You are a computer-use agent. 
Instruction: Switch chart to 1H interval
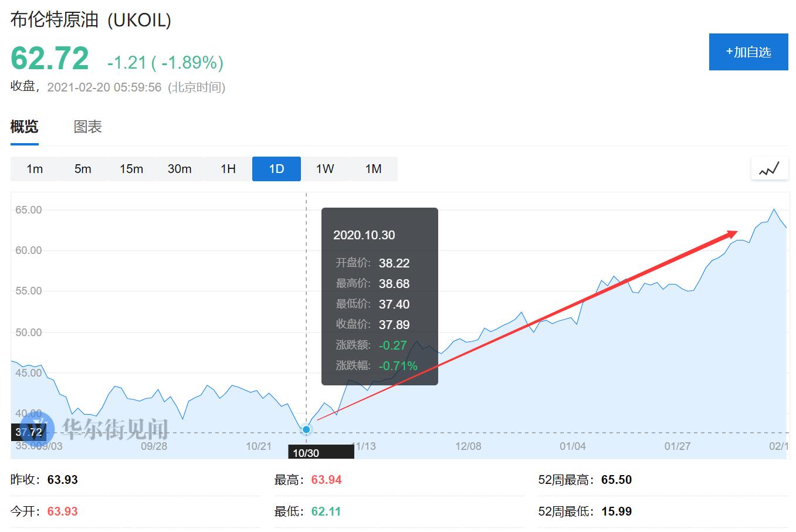228,169
